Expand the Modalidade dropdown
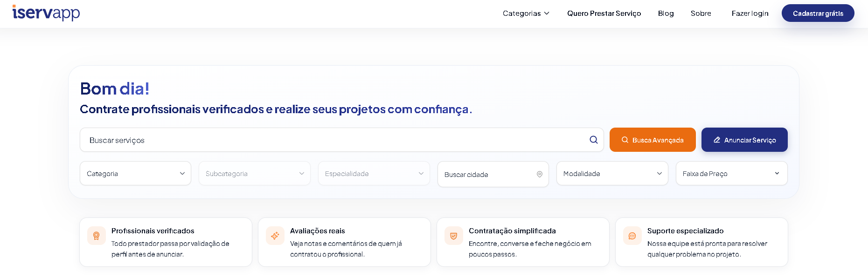 (x=612, y=173)
